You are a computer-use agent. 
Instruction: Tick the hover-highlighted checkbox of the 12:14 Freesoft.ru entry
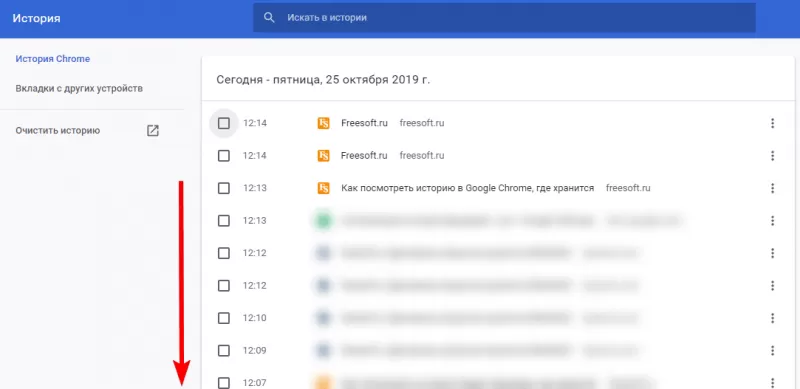pos(223,123)
